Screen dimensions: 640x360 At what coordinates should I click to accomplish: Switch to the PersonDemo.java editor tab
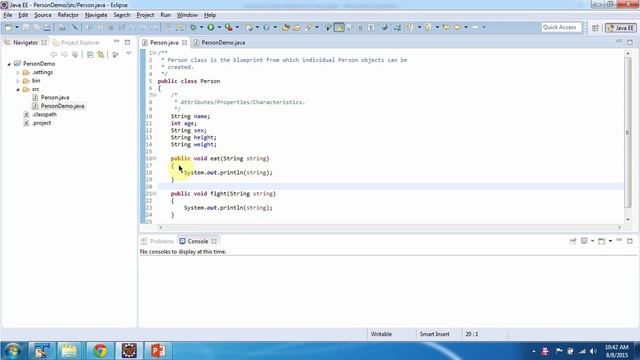point(220,42)
